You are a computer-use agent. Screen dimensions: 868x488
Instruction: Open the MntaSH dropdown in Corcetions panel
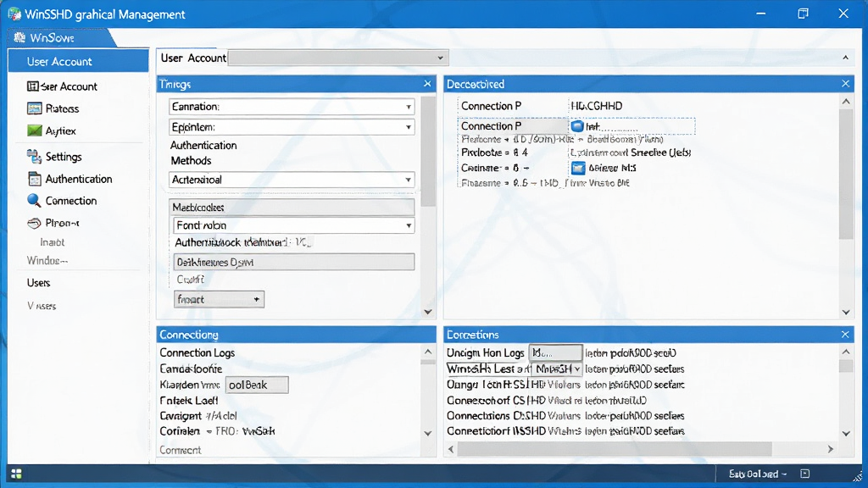point(558,369)
